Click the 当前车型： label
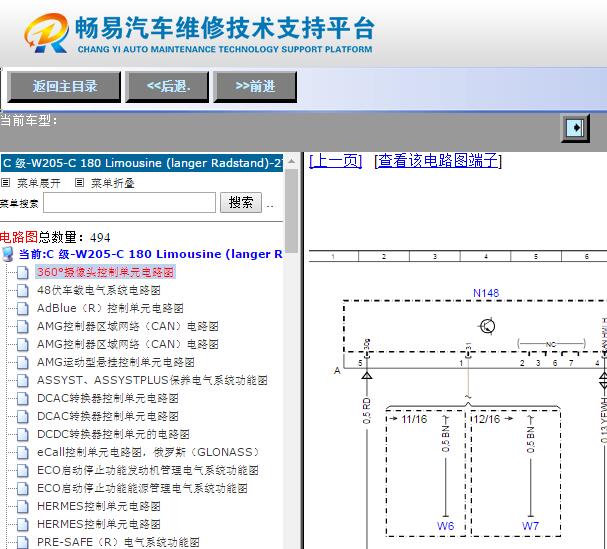This screenshot has width=607, height=549. (x=28, y=120)
